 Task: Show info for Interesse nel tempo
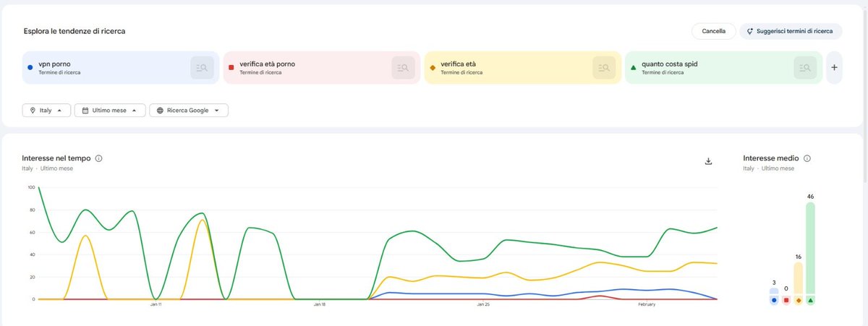tap(99, 158)
